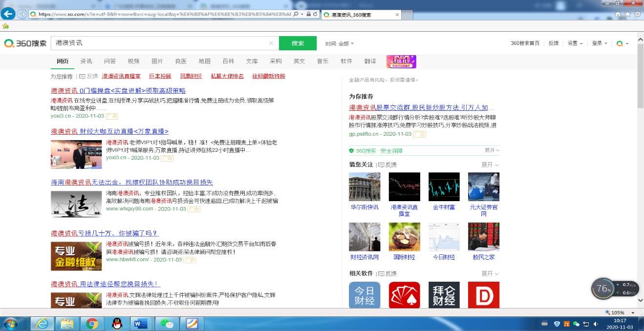644x331 pixels.
Task: Click the browser back arrow button
Action: coord(8,14)
